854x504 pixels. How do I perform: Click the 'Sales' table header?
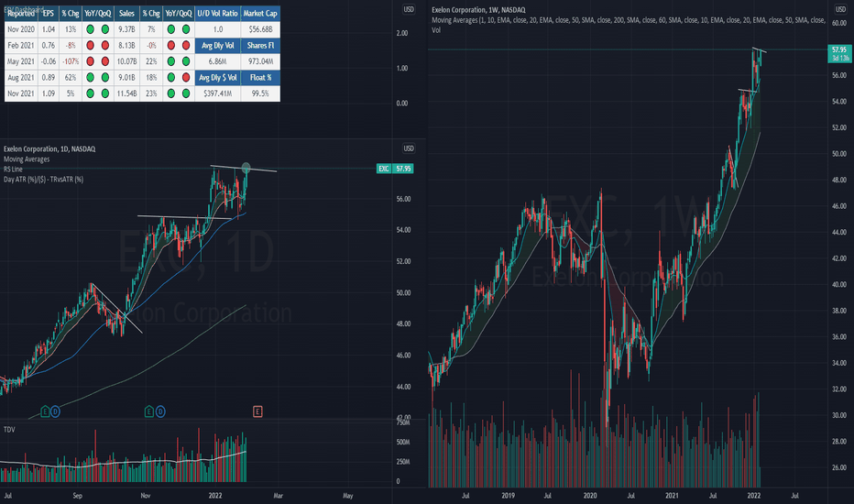coord(126,13)
